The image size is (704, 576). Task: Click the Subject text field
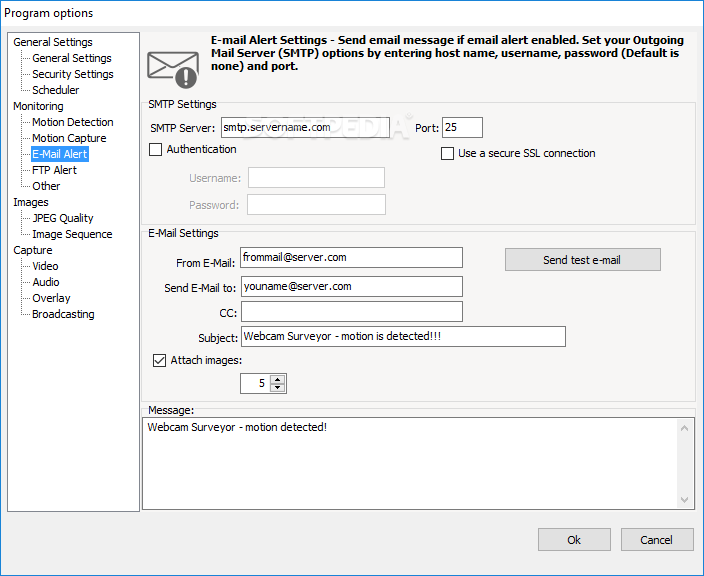point(403,337)
